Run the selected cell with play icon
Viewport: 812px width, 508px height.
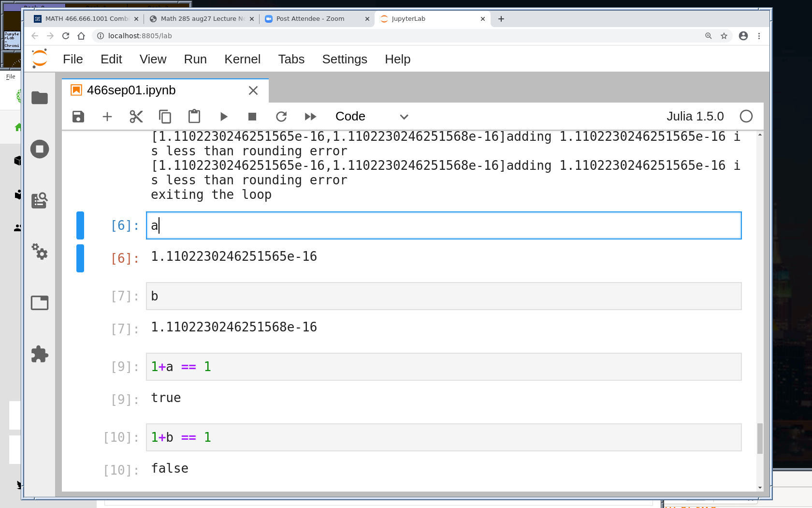coord(223,117)
